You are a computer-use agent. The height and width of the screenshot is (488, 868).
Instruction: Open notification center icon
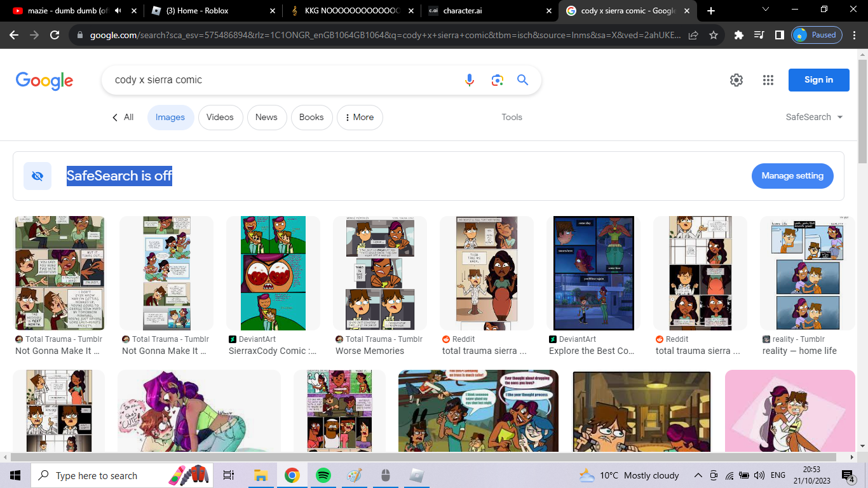848,475
